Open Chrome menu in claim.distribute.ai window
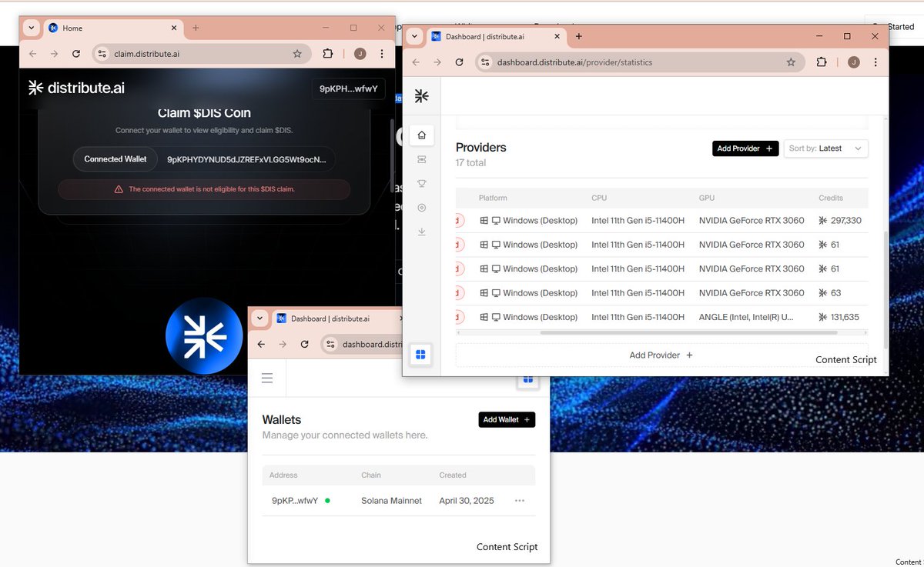This screenshot has width=924, height=567. [x=382, y=54]
